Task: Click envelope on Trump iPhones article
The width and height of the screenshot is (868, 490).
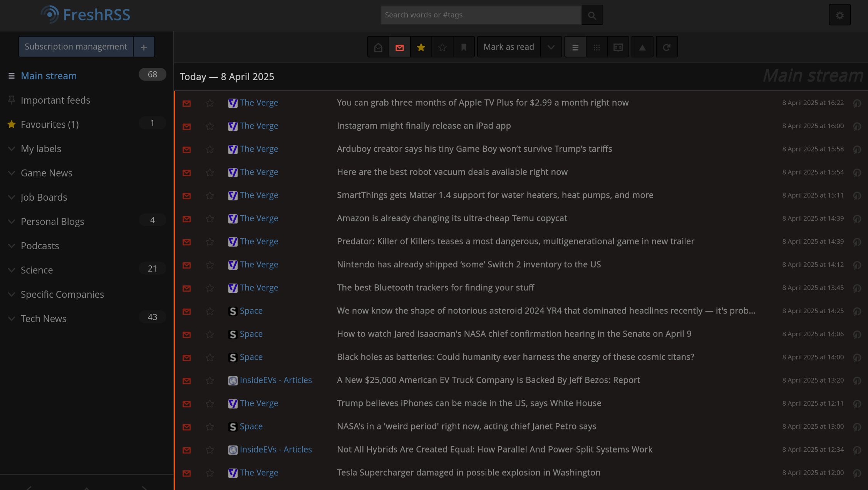Action: pyautogui.click(x=187, y=404)
